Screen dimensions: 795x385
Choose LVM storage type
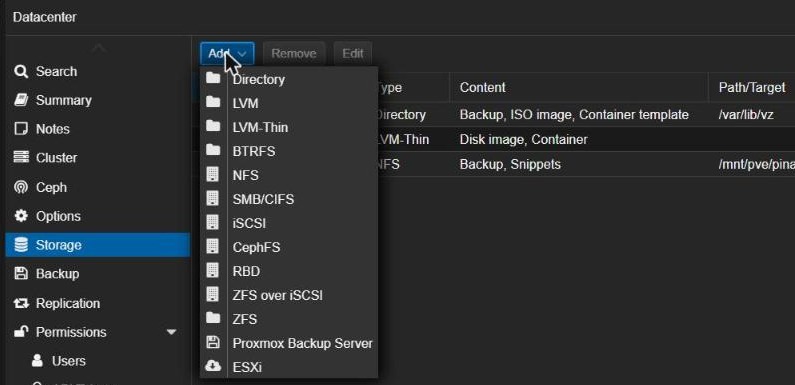(289, 103)
